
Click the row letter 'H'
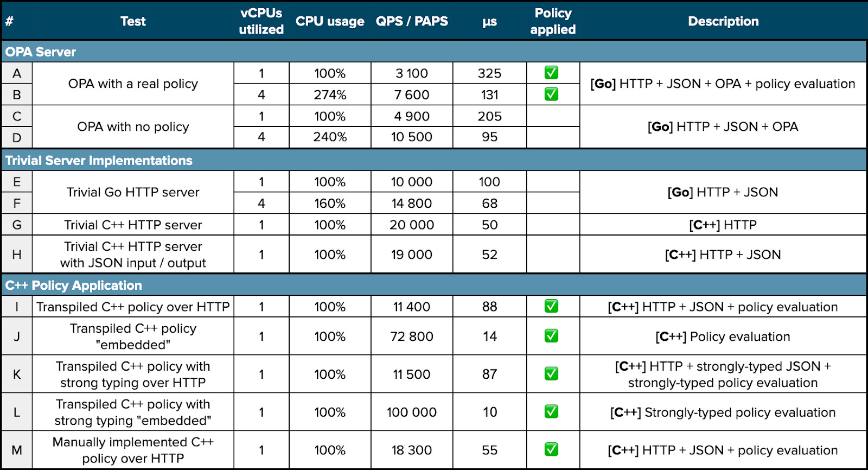17,255
